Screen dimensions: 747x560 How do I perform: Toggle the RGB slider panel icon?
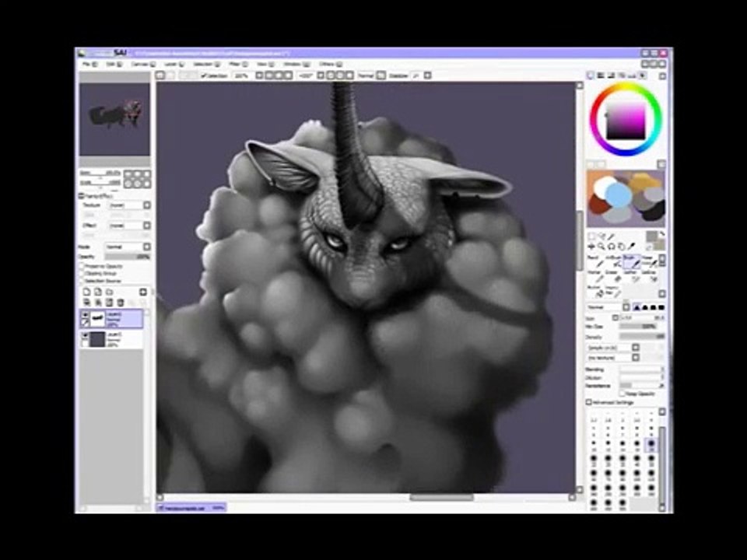pos(601,75)
